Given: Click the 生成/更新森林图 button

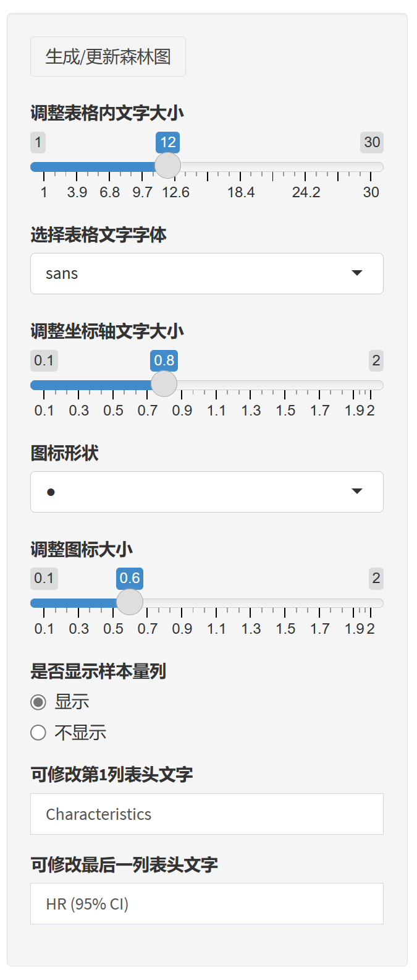Looking at the screenshot, I should pos(108,57).
